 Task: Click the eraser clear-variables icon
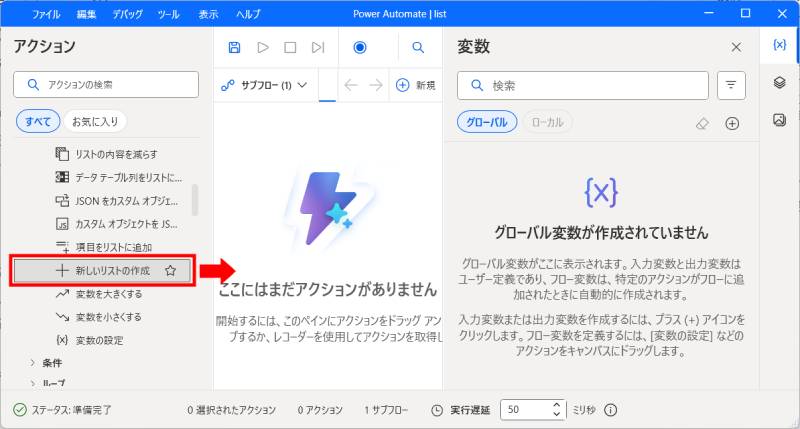pos(703,123)
